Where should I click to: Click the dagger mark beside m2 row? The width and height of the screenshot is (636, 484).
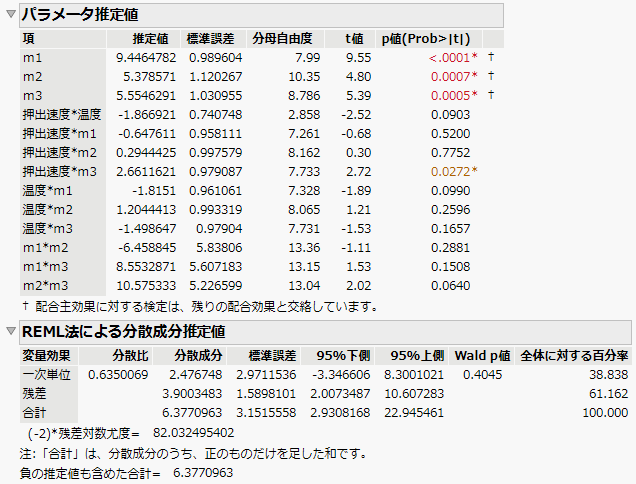pos(491,76)
